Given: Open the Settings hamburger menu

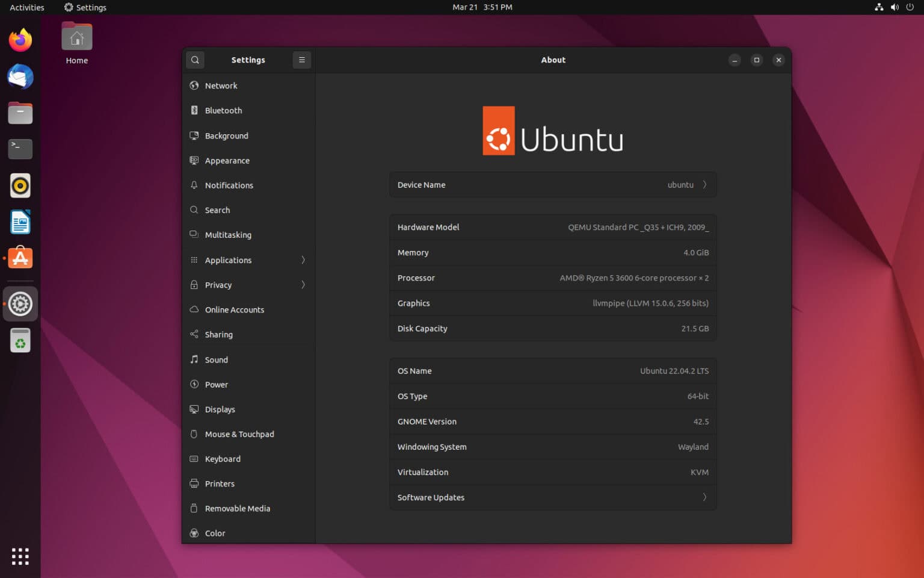Looking at the screenshot, I should [301, 60].
